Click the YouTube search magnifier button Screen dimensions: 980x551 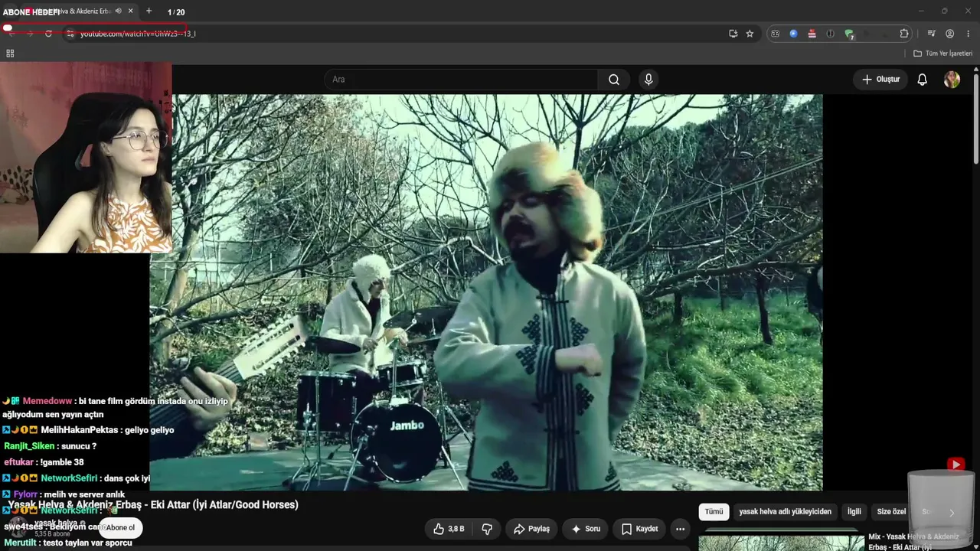click(x=613, y=80)
